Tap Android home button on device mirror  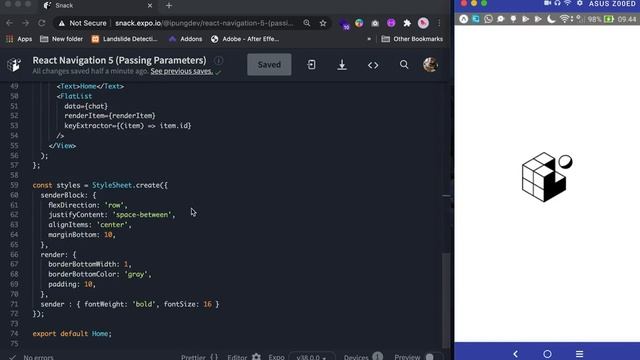click(547, 354)
